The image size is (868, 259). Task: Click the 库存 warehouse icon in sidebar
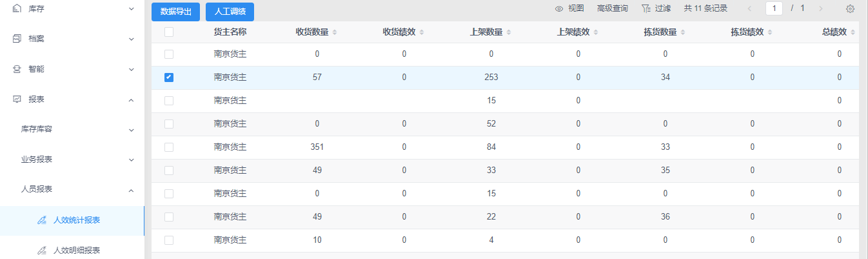pos(17,9)
